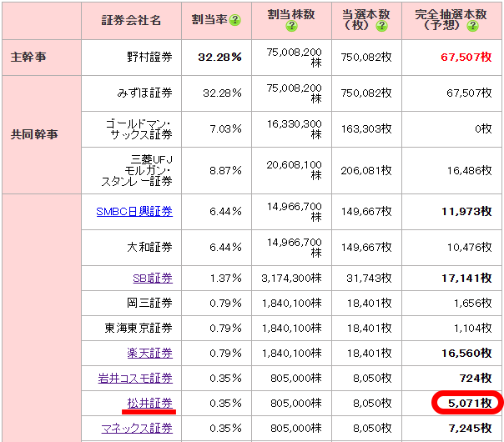Click the 割当率 column header text
The width and height of the screenshot is (504, 442).
pos(209,20)
